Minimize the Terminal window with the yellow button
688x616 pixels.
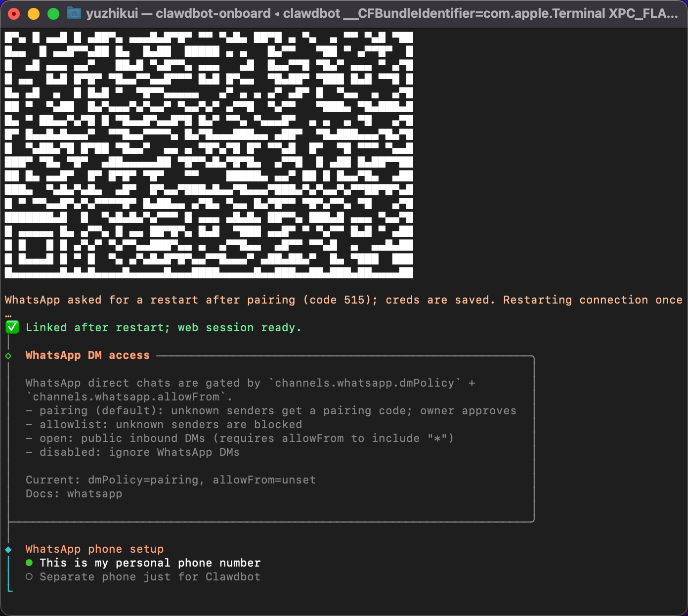tap(34, 13)
